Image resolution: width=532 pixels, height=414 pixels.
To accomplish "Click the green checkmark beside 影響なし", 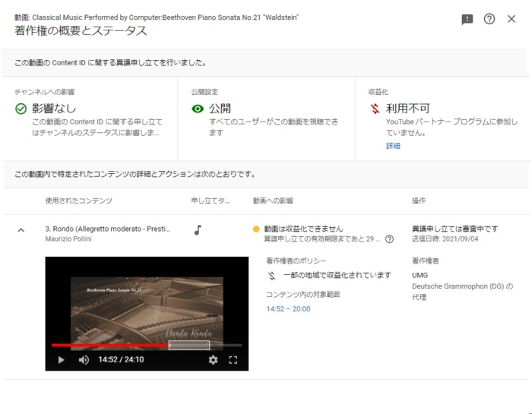I will 21,109.
